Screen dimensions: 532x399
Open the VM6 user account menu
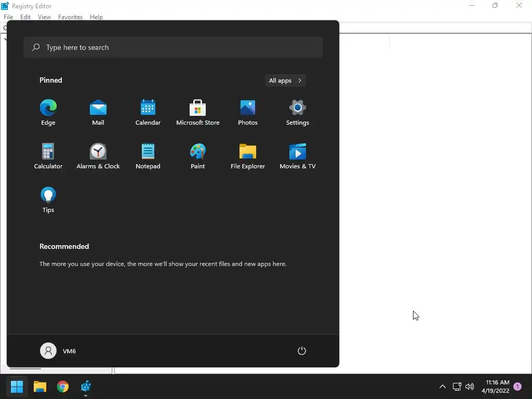pos(58,351)
